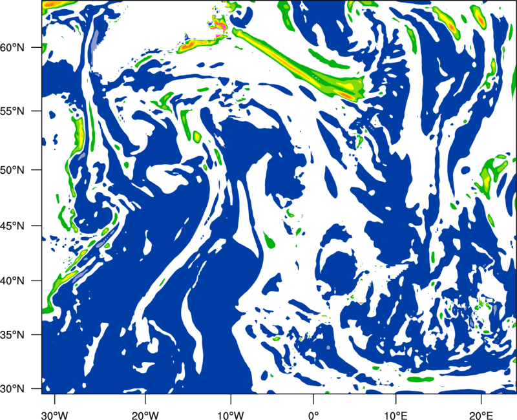Click the 10°W longitude label
The image size is (517, 420).
click(231, 415)
